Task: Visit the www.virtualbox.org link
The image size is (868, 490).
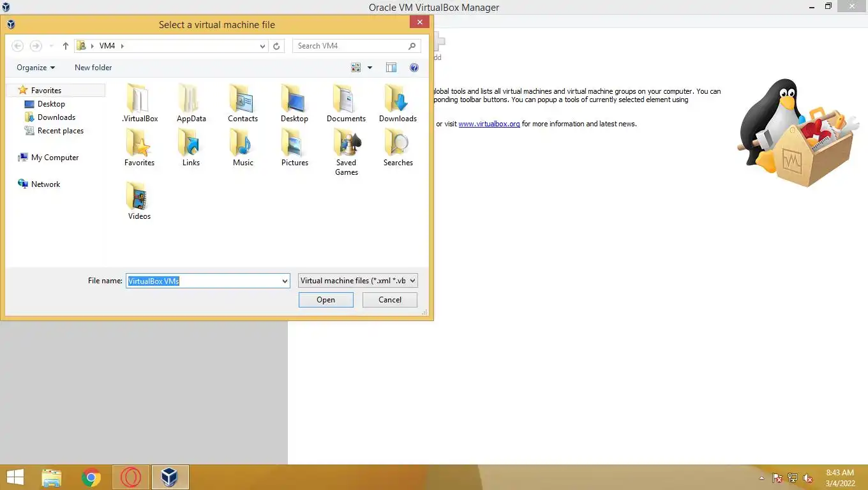Action: point(489,124)
